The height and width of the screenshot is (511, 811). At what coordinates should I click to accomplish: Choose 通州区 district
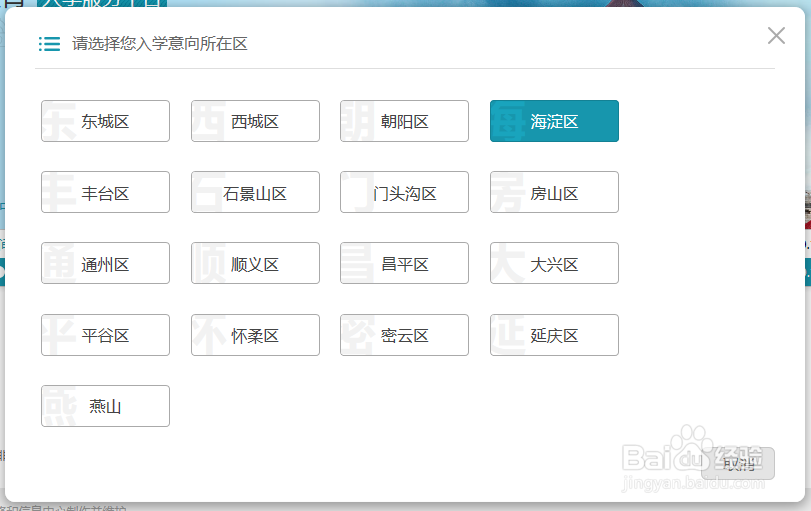click(106, 263)
